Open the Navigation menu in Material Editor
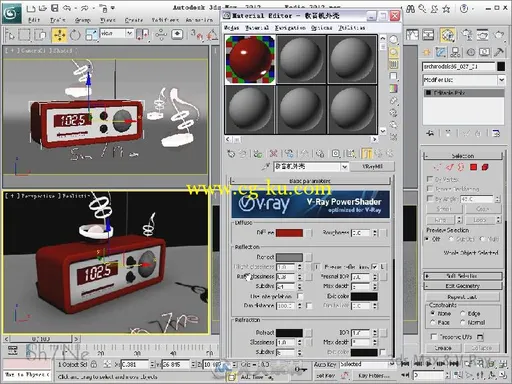 pyautogui.click(x=290, y=28)
